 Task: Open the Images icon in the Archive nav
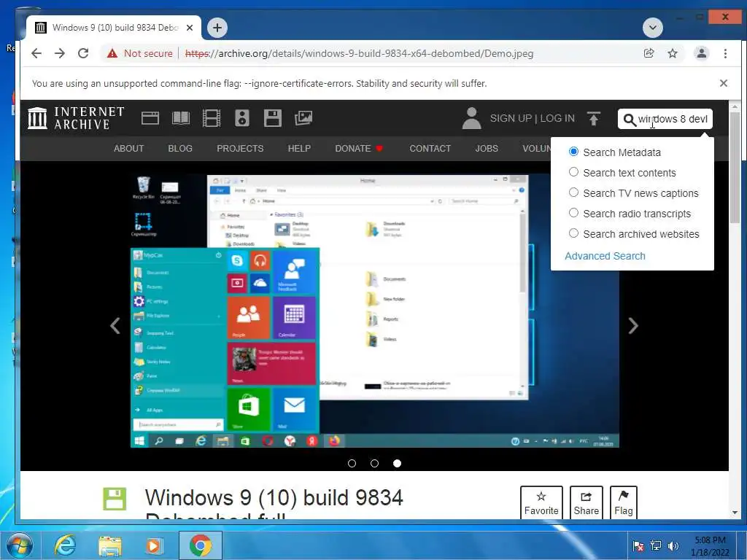303,118
